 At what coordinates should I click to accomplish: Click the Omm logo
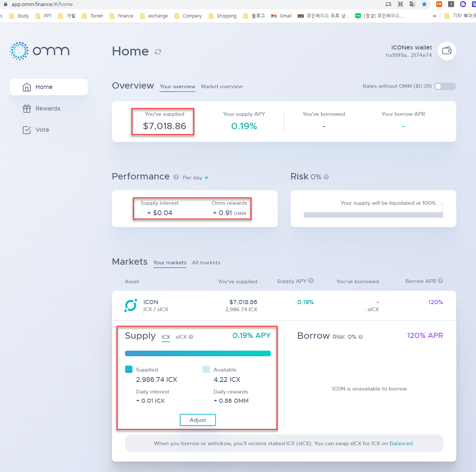coord(39,51)
